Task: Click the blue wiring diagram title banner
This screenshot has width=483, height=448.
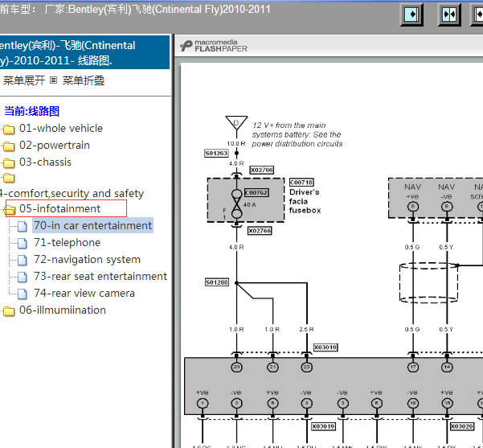Action: coord(84,52)
